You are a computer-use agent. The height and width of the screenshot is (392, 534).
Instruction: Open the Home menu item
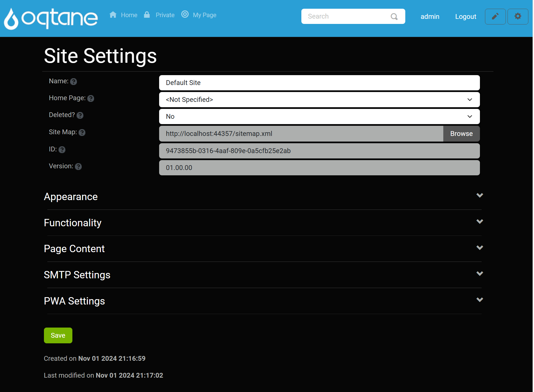(129, 15)
